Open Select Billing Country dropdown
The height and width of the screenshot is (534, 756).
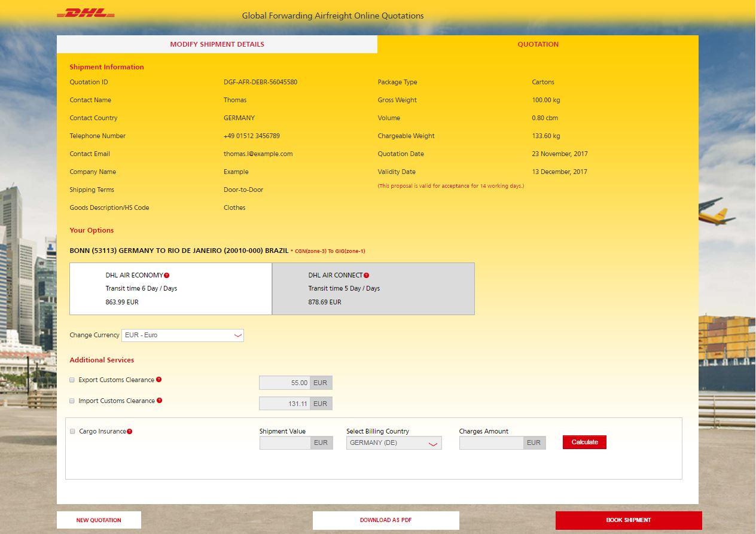pos(394,443)
